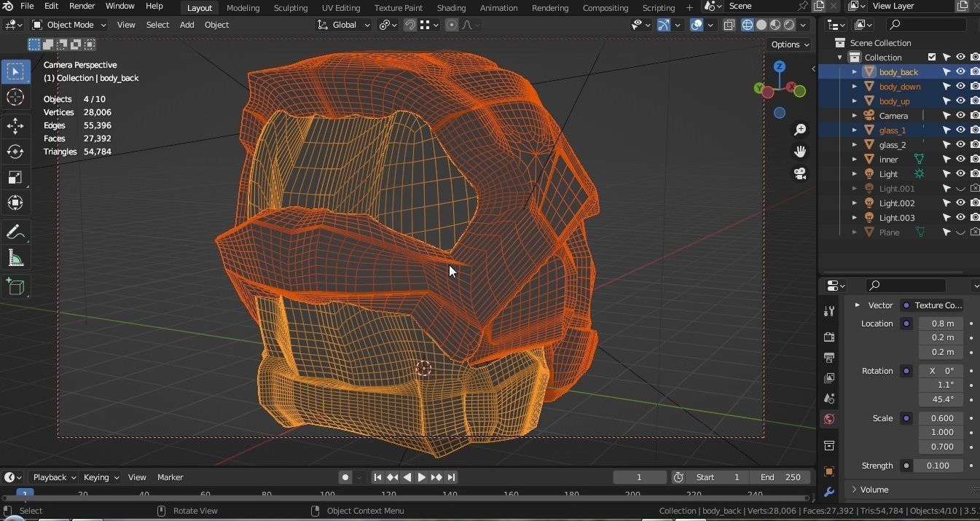Viewport: 980px width, 521px height.
Task: Open Global transform orientation dropdown
Action: [x=344, y=25]
